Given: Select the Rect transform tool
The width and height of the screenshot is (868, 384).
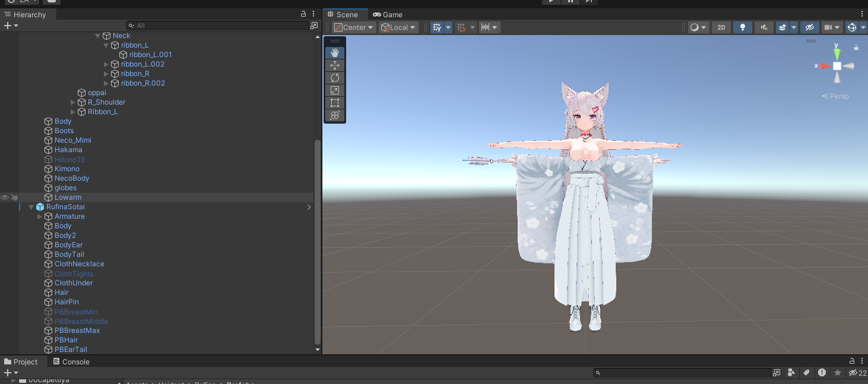Looking at the screenshot, I should 335,103.
